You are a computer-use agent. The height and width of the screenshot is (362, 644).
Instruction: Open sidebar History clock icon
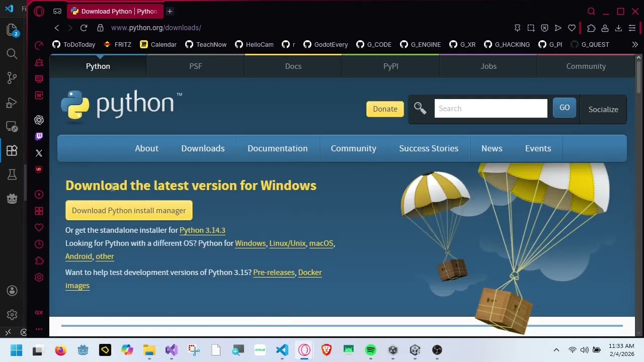(x=39, y=244)
